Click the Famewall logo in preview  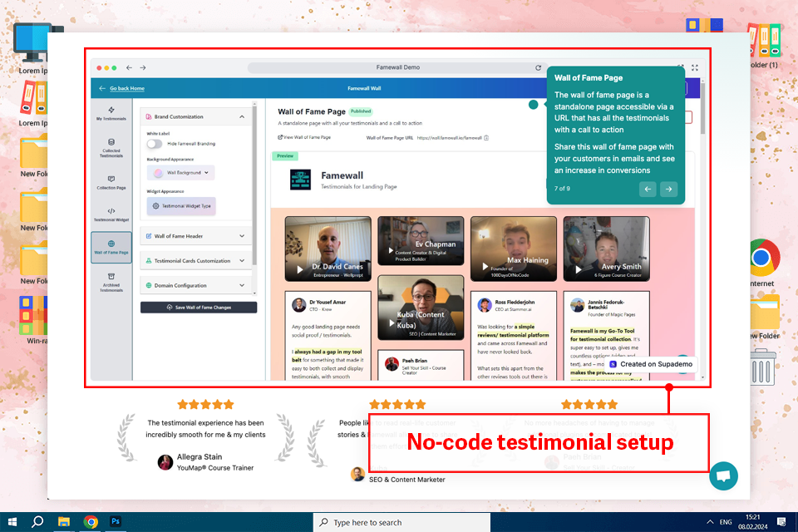(300, 180)
